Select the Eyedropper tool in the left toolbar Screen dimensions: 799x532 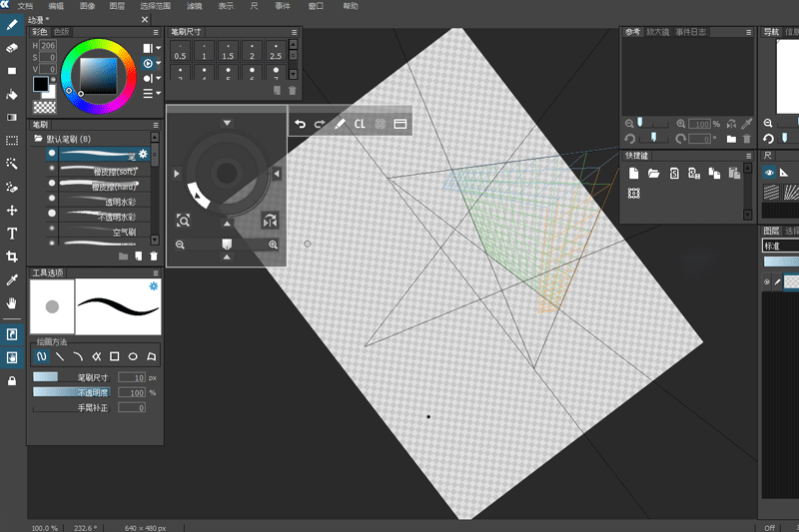tap(12, 280)
